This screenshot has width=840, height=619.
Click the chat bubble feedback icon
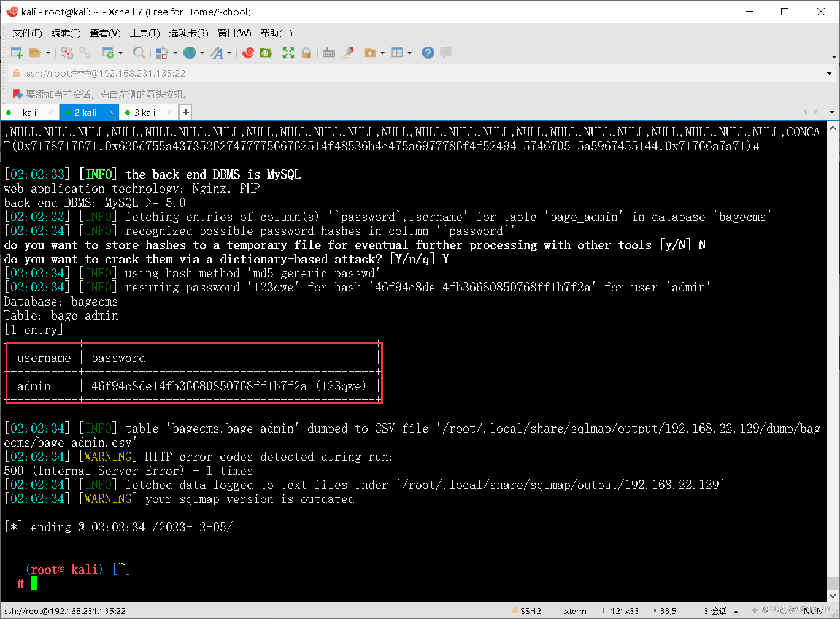(x=446, y=53)
